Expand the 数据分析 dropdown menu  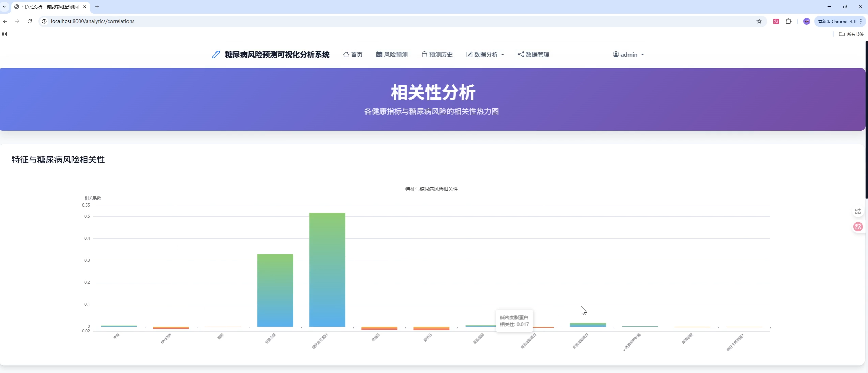click(x=503, y=54)
